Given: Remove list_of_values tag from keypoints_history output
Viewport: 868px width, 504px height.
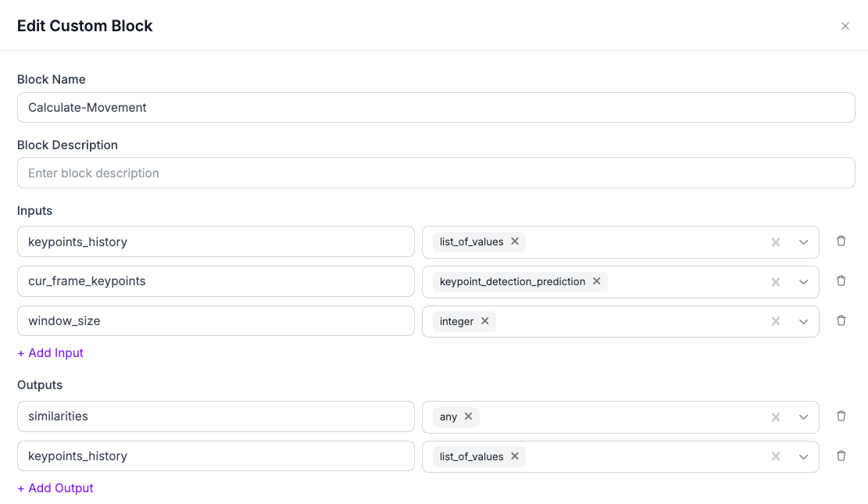Looking at the screenshot, I should point(515,456).
